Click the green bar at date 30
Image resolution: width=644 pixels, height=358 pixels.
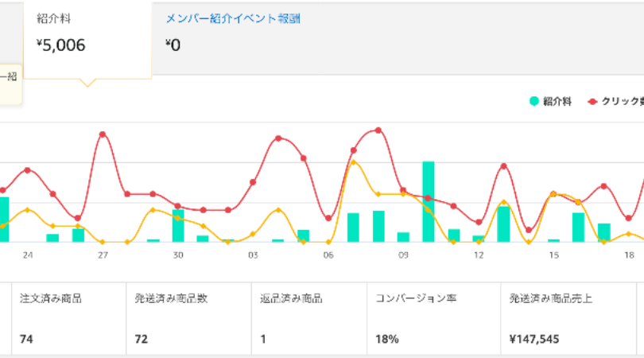pyautogui.click(x=178, y=226)
